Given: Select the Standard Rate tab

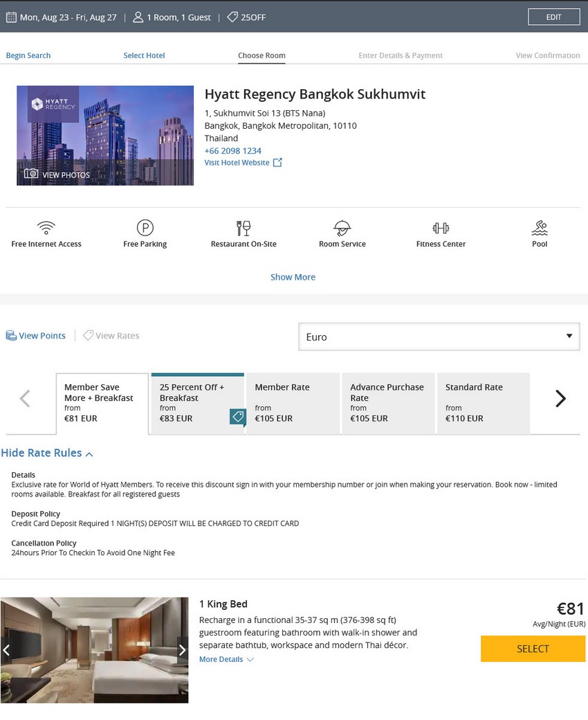Looking at the screenshot, I should pos(484,403).
